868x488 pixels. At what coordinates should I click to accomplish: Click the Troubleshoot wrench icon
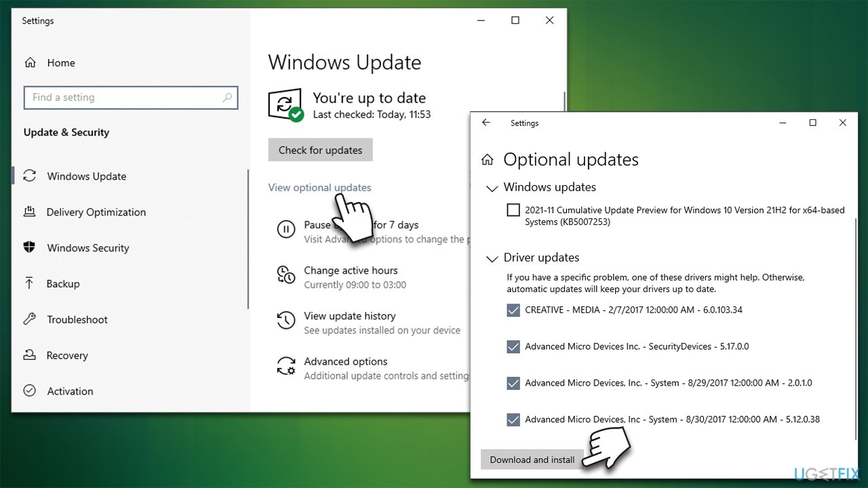tap(30, 319)
